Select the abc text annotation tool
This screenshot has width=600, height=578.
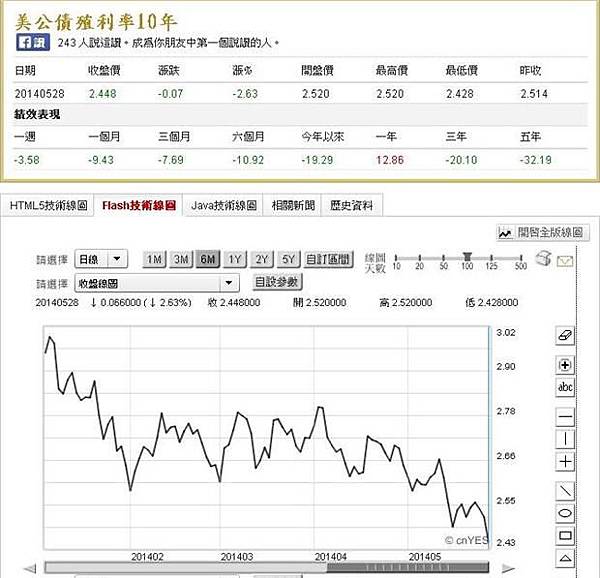click(x=565, y=387)
